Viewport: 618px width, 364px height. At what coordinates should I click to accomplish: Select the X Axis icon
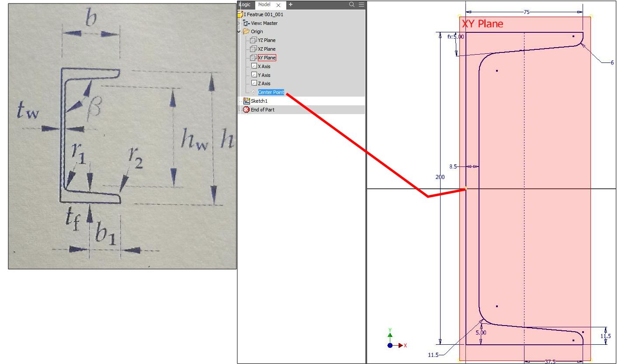(x=255, y=66)
